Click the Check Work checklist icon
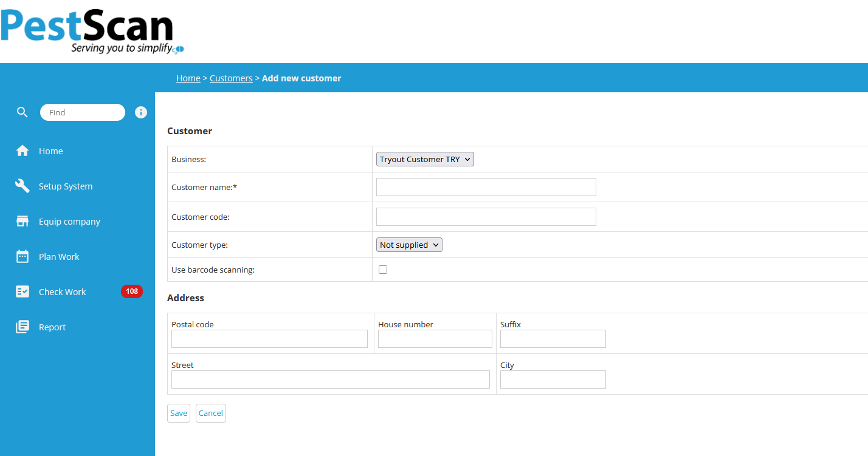Screen dimensions: 868x456 tap(22, 292)
